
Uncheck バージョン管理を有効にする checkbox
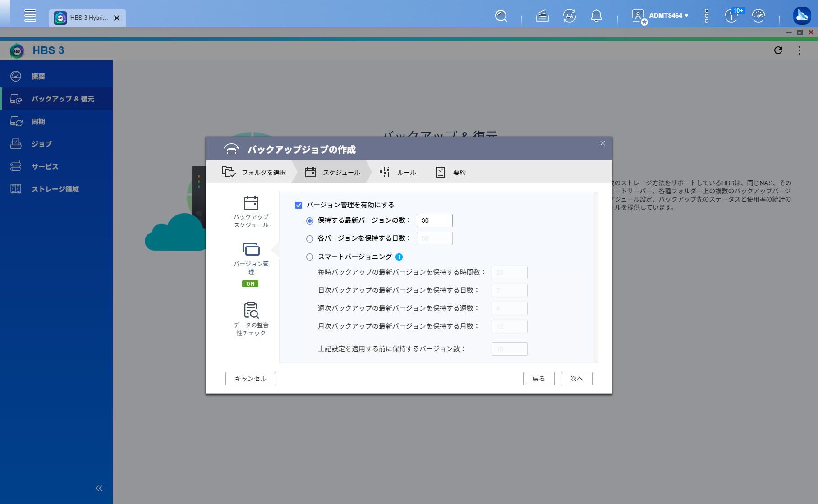click(x=299, y=205)
